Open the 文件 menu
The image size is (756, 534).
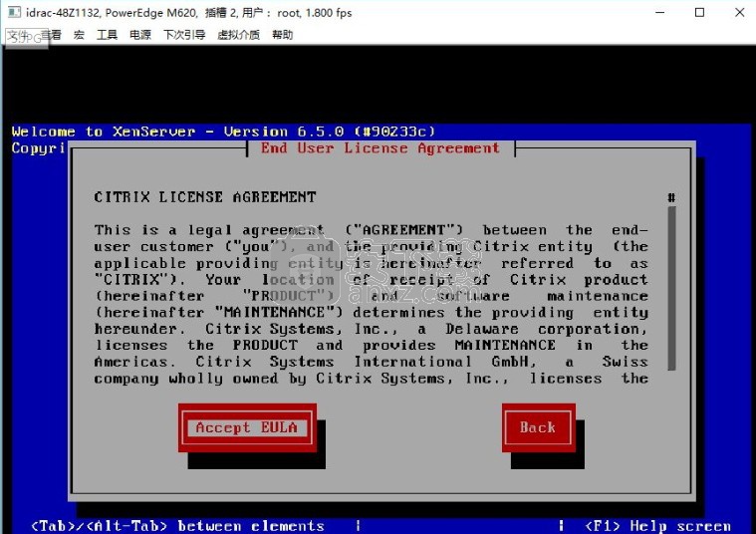pyautogui.click(x=18, y=35)
